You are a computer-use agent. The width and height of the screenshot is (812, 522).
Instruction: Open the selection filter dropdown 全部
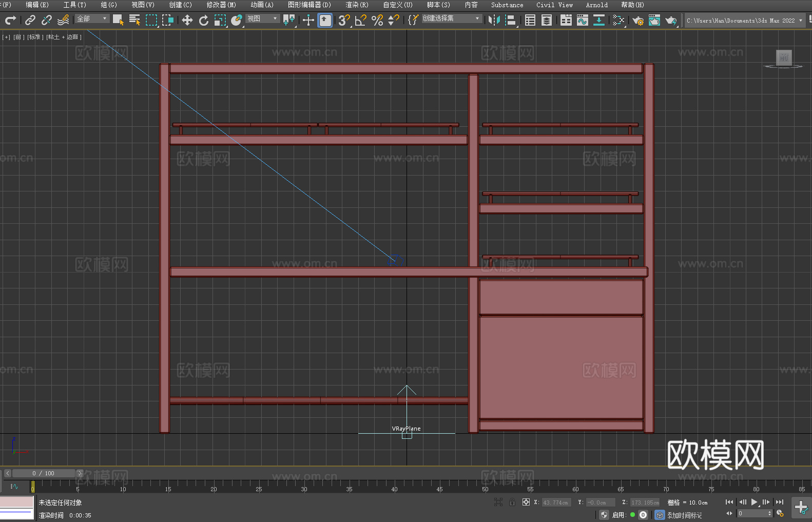[92, 18]
